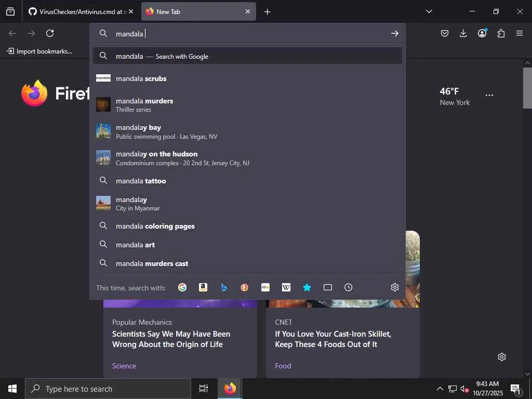Open the network tray icon

coord(453,389)
